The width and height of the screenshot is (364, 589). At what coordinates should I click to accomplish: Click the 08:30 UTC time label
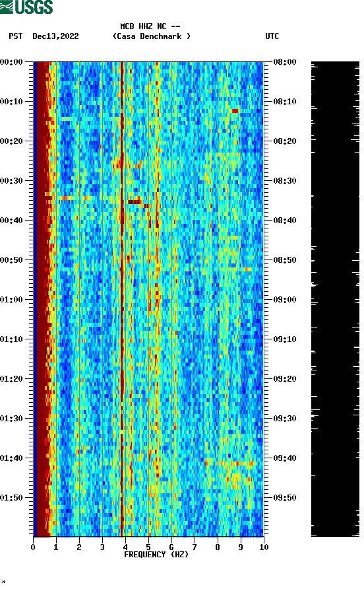point(285,181)
